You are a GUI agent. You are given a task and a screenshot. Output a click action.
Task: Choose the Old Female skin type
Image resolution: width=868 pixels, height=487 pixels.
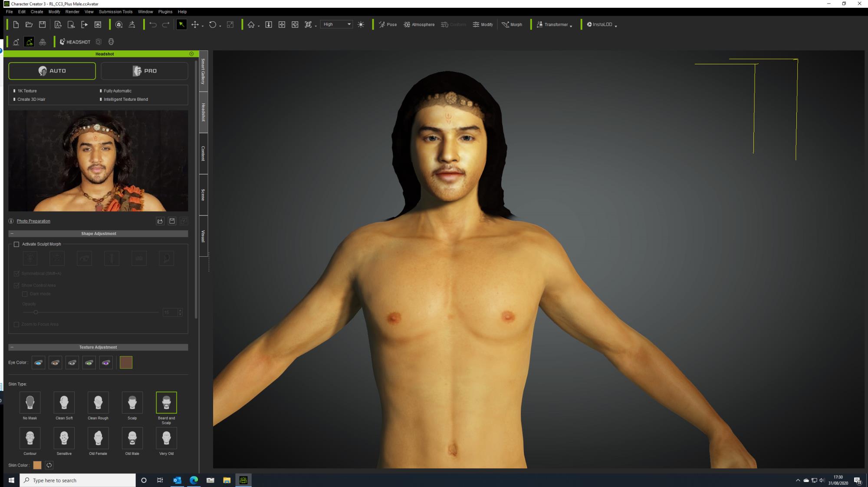click(98, 438)
